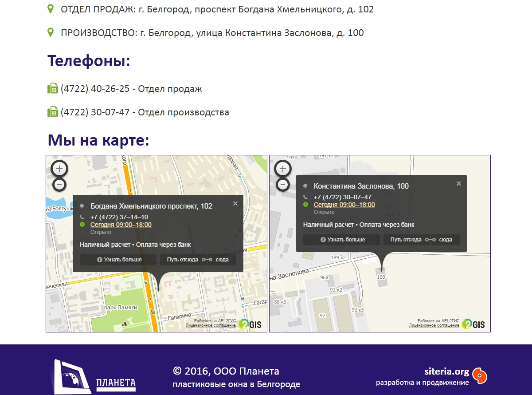Click the 2GIS logo on left map

tap(250, 324)
